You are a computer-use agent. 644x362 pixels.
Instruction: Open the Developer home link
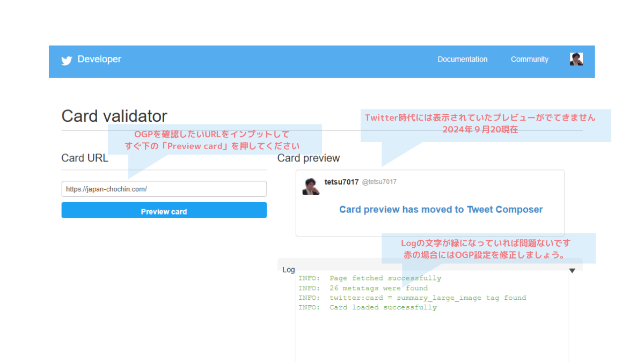point(99,60)
